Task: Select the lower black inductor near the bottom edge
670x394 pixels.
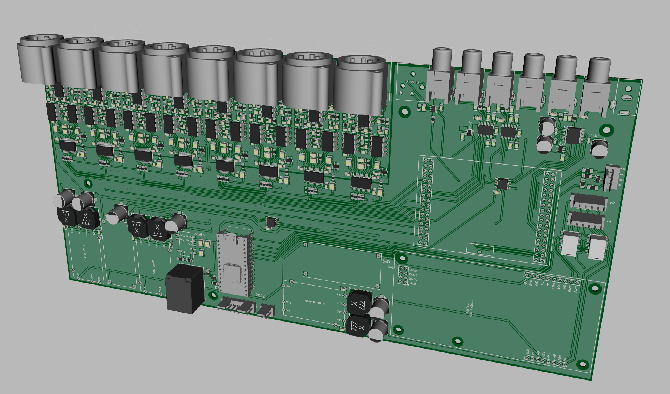Action: click(x=358, y=326)
